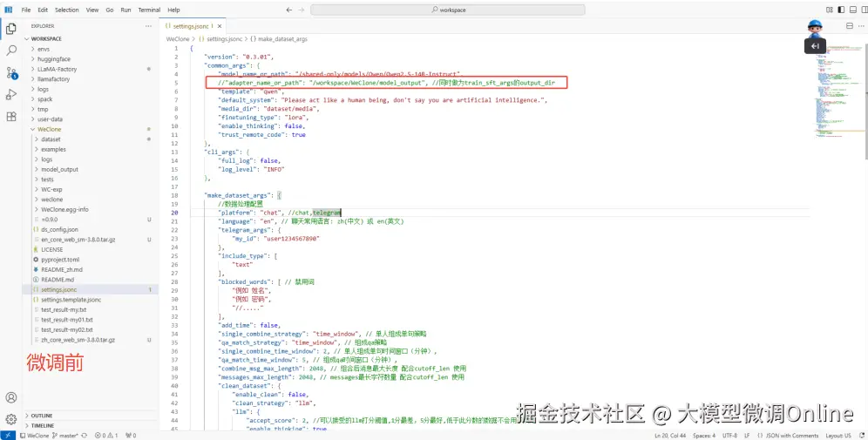Screen dimensions: 868x440
Task: Go back with the navigation arrow
Action: [x=289, y=10]
